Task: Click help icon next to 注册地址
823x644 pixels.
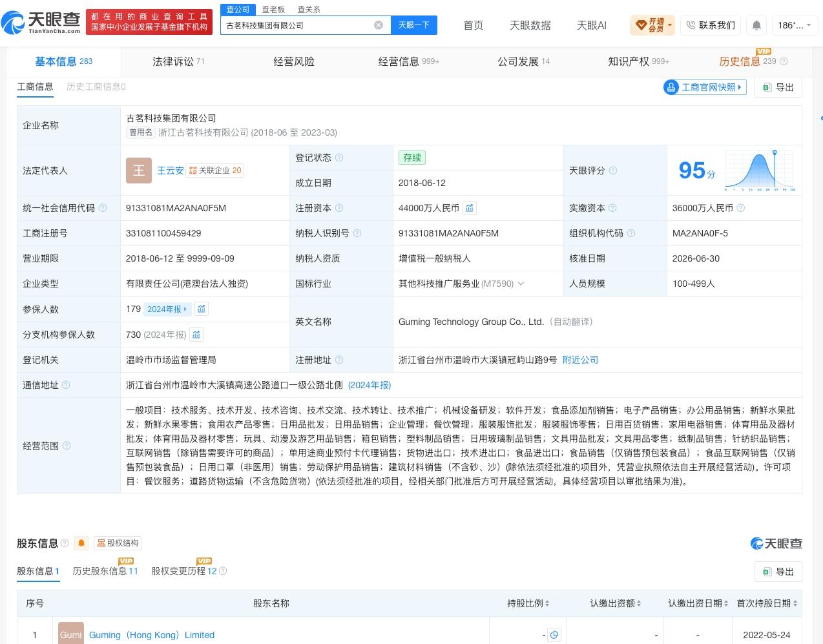Action: (339, 360)
